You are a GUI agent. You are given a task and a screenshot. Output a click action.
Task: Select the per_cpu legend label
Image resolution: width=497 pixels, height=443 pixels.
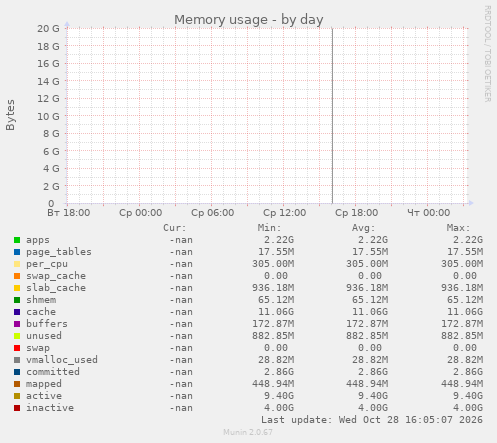pos(47,264)
